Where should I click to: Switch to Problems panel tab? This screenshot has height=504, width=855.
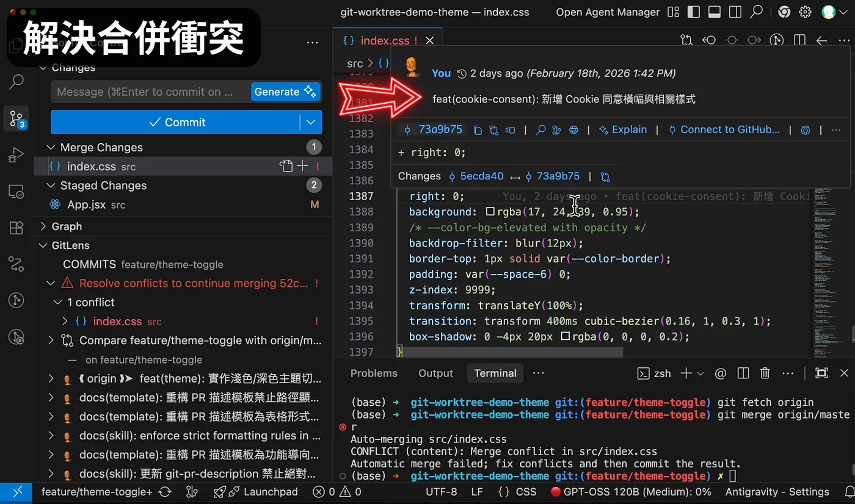(x=374, y=373)
